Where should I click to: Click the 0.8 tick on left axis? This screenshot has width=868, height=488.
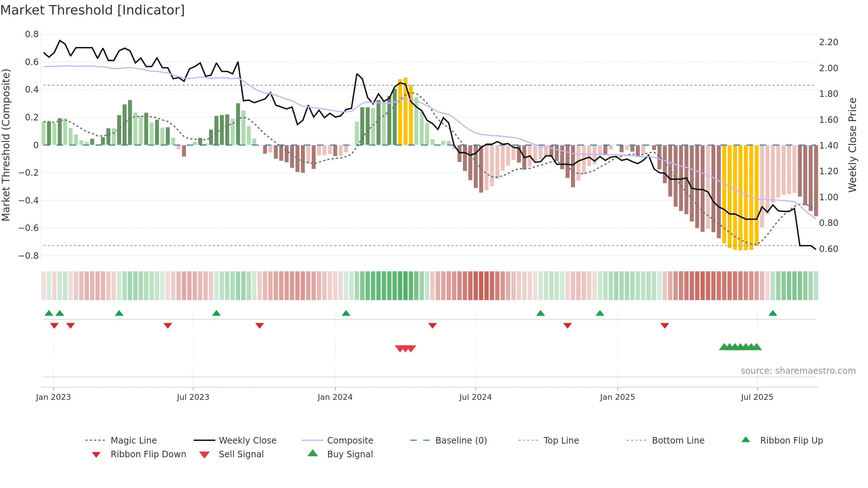[32, 34]
